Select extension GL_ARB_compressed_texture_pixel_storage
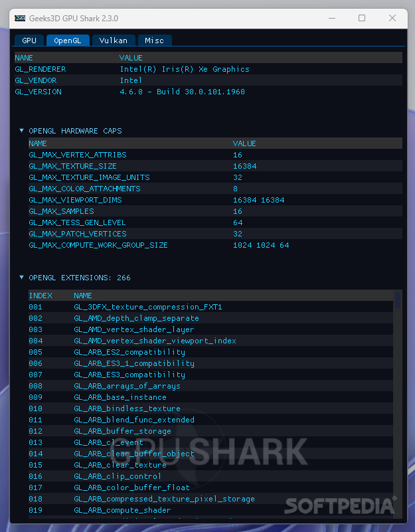Viewport: 415px width, 532px height. [x=164, y=499]
